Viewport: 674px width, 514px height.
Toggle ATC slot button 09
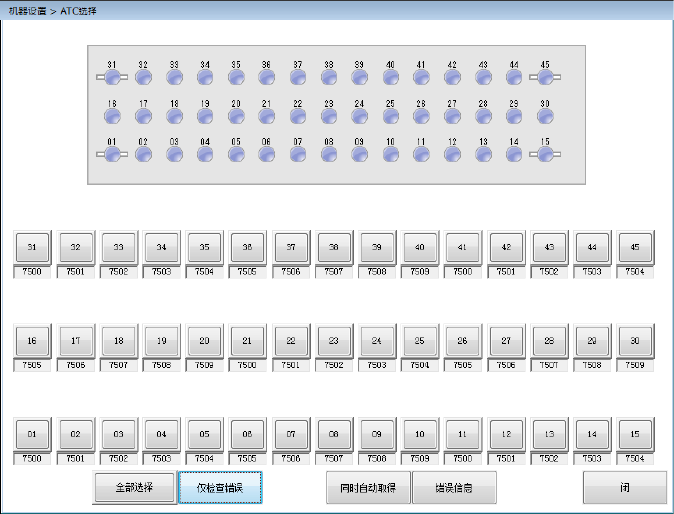click(377, 434)
